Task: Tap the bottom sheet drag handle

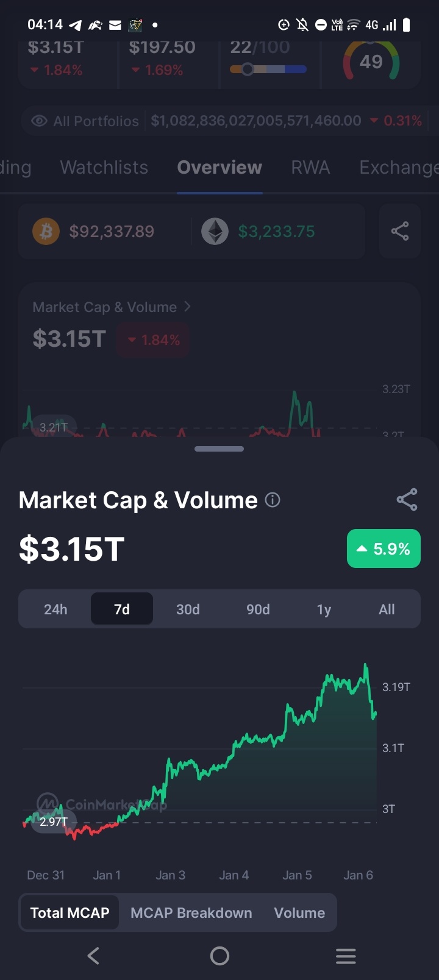Action: click(x=220, y=449)
